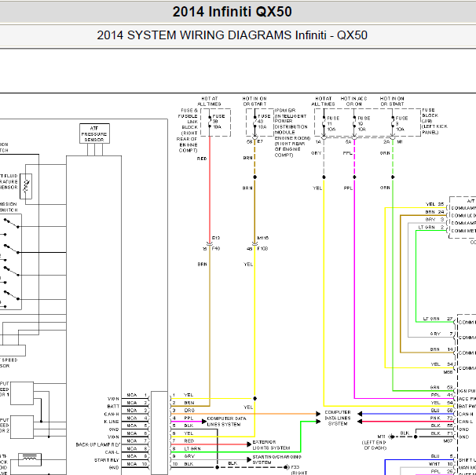Image resolution: width=476 pixels, height=475 pixels.
Task: Click 'COMPUTER DATA LINES SYSTEM' beside PPL pin 4
Action: tap(226, 422)
